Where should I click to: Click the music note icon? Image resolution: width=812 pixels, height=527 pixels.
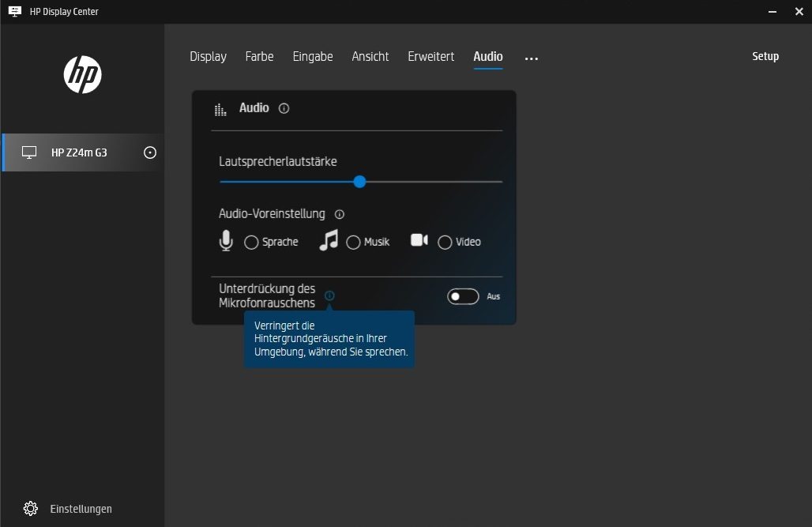point(329,241)
